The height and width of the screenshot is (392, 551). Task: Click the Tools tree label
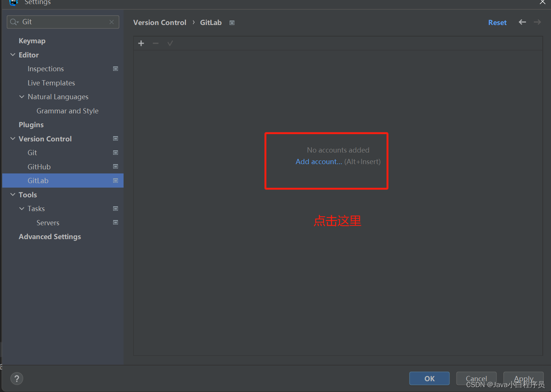coord(28,195)
